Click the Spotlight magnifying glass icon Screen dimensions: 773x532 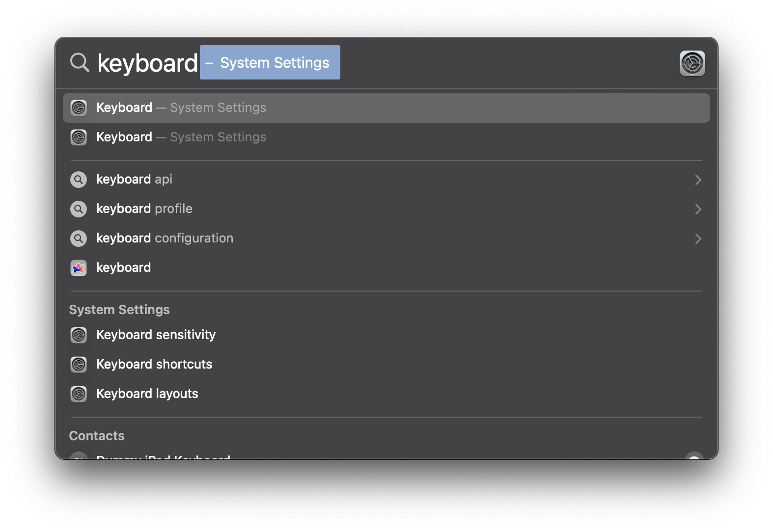pyautogui.click(x=80, y=63)
